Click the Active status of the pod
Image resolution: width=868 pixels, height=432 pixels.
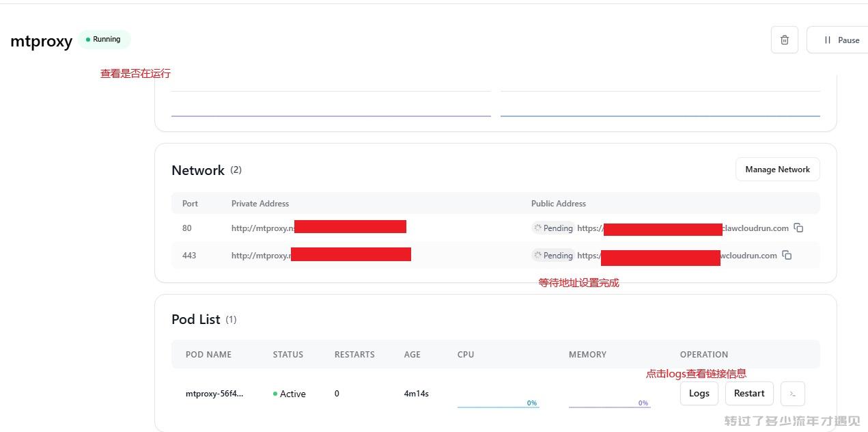coord(289,394)
